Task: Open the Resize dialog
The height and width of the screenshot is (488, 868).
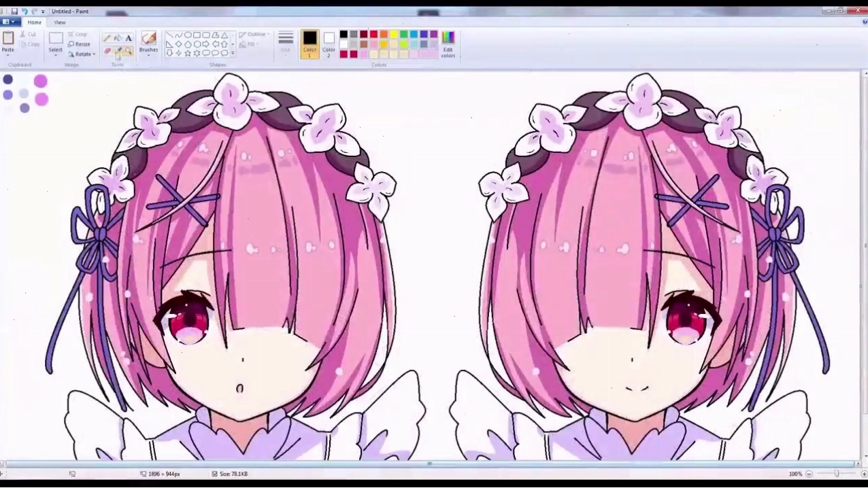Action: (x=78, y=44)
